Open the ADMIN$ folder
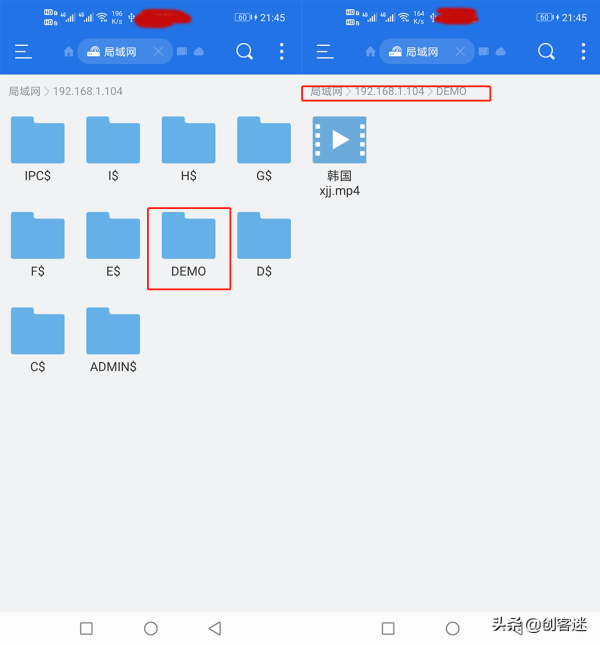This screenshot has width=600, height=645. point(113,340)
